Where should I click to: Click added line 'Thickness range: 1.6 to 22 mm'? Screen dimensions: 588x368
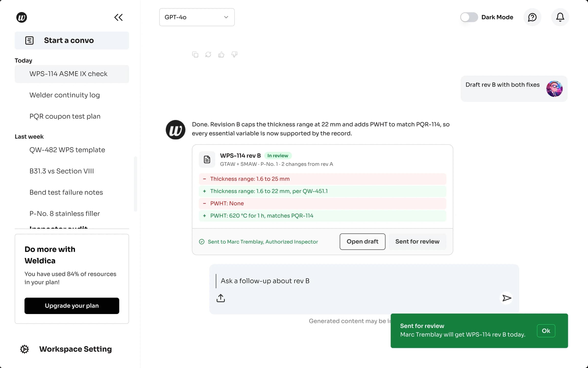tap(322, 191)
